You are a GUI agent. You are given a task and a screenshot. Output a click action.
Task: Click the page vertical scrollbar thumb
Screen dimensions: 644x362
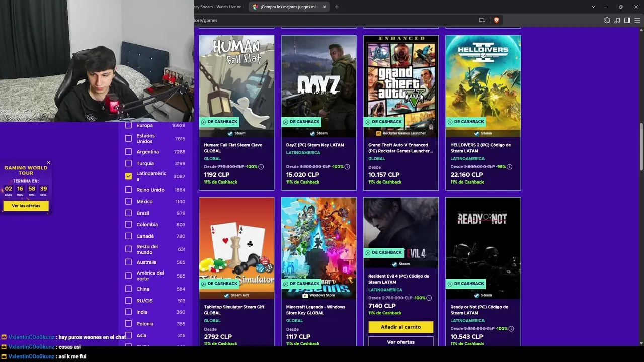tap(641, 146)
